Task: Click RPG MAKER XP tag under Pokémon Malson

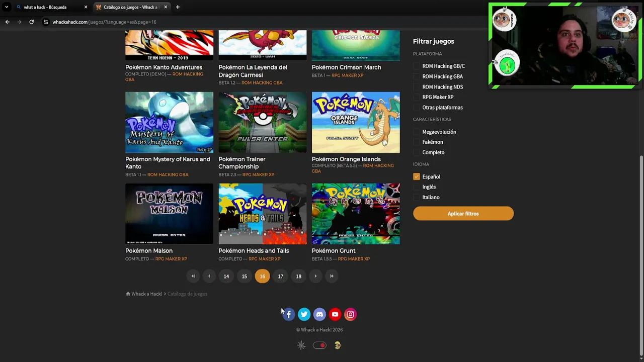Action: [x=171, y=259]
